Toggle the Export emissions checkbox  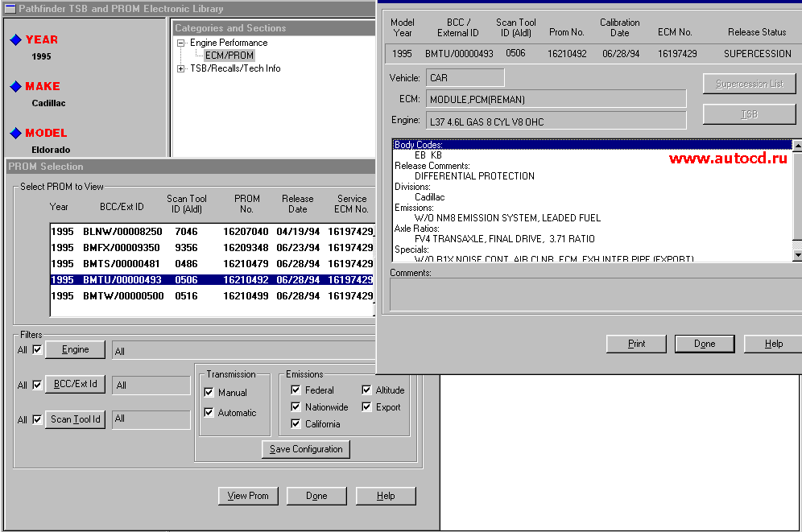click(366, 406)
